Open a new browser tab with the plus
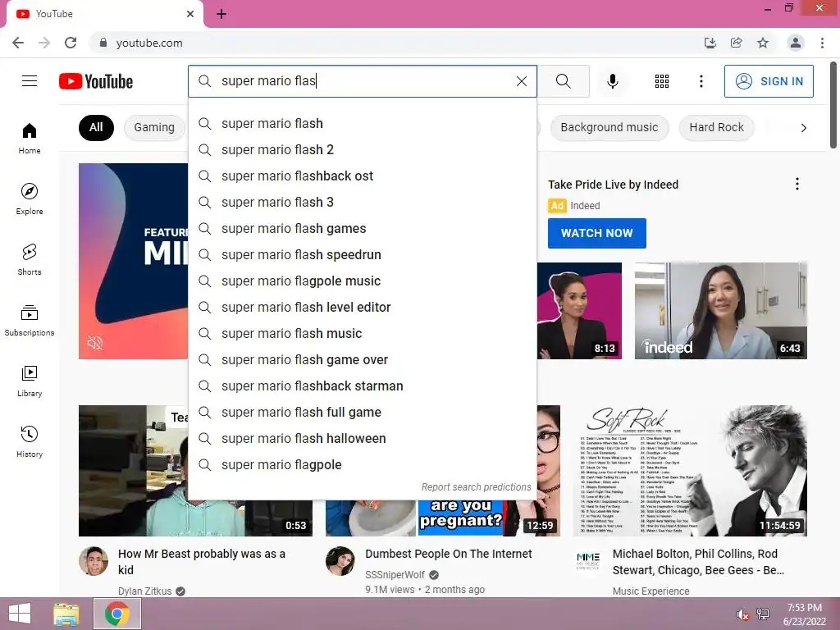 tap(221, 14)
